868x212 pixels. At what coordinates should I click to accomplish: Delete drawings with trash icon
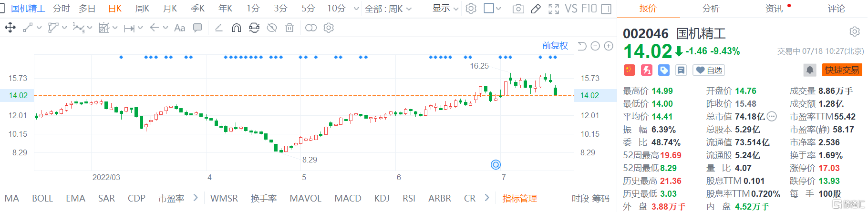(289, 28)
